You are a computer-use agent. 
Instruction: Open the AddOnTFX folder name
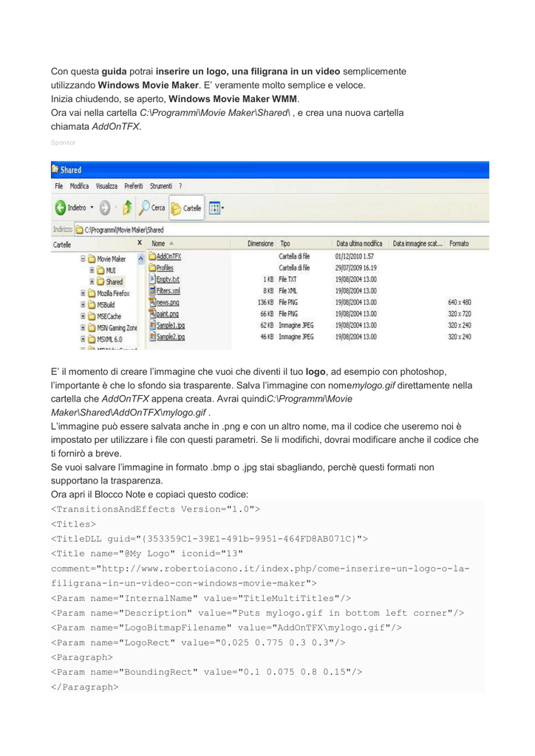click(168, 256)
